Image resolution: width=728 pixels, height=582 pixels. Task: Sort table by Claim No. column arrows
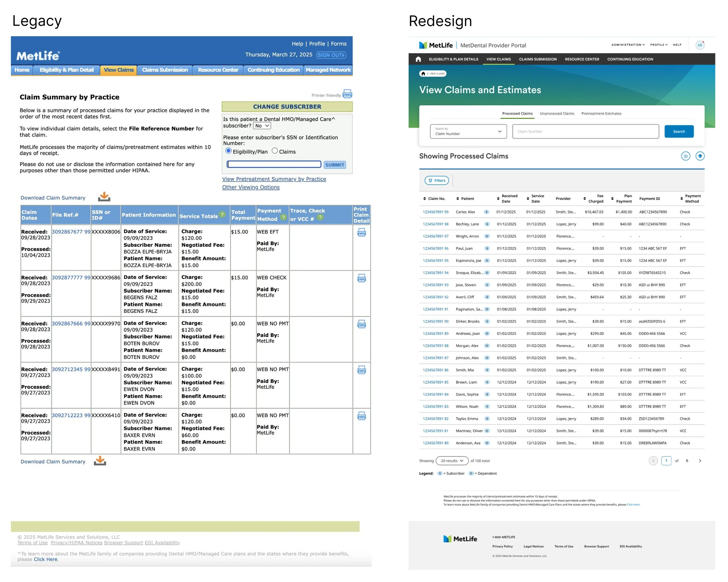(425, 199)
